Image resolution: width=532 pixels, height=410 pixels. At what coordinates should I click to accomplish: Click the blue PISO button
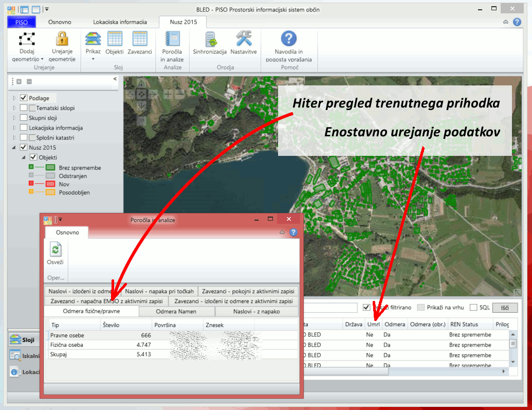(22, 22)
